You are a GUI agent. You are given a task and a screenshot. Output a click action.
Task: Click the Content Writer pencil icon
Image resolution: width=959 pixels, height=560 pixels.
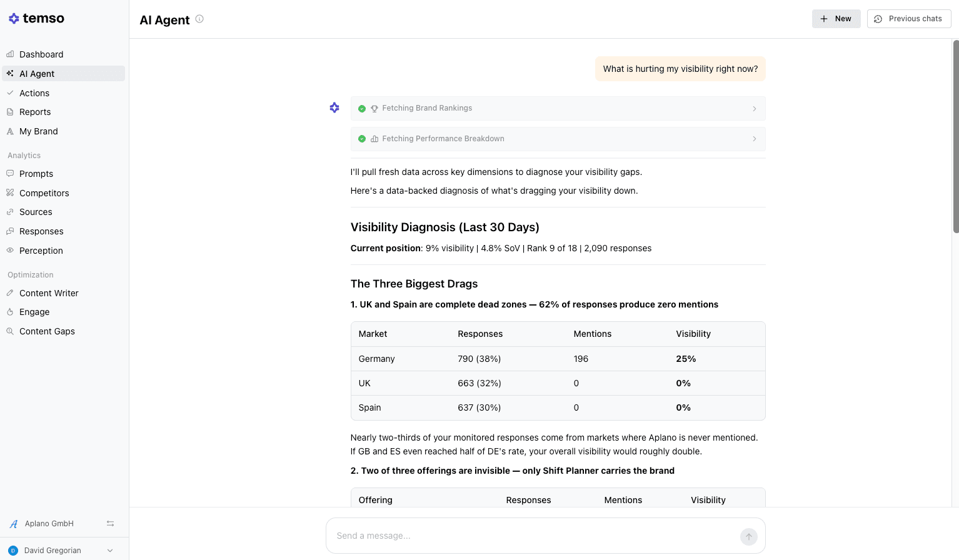point(10,293)
